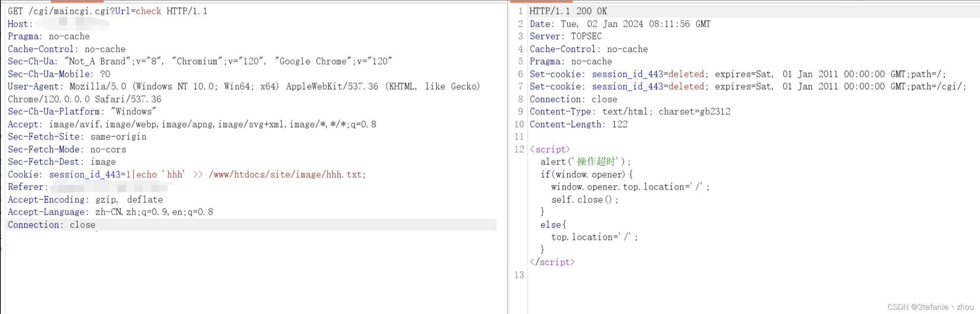The height and width of the screenshot is (314, 980).
Task: Click line number 13 in response gutter
Action: (519, 275)
